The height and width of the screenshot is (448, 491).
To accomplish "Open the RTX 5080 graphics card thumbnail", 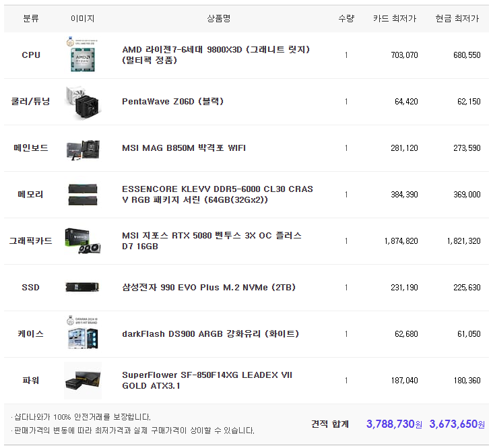I will (x=83, y=241).
